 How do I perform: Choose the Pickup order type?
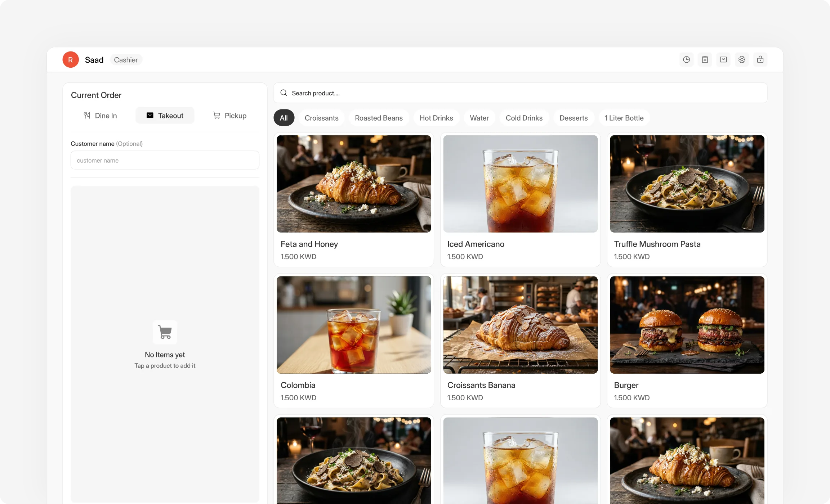click(x=230, y=116)
